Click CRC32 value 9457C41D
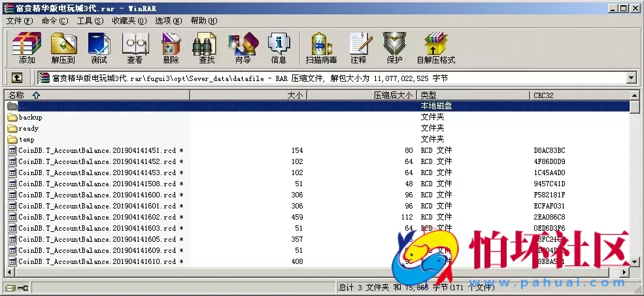 549,184
